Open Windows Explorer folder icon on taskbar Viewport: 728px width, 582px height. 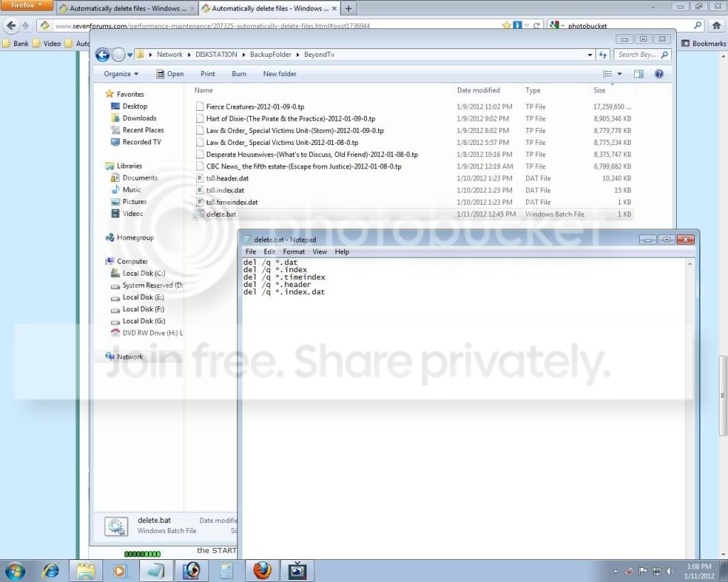(x=86, y=571)
